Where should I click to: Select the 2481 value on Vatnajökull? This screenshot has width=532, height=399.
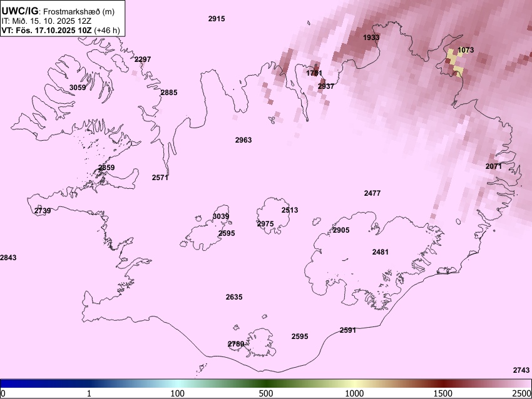pos(381,252)
